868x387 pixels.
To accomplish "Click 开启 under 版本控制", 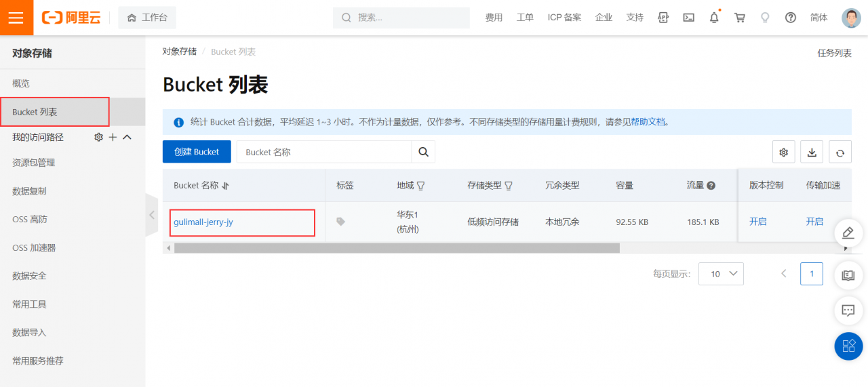I will [757, 222].
